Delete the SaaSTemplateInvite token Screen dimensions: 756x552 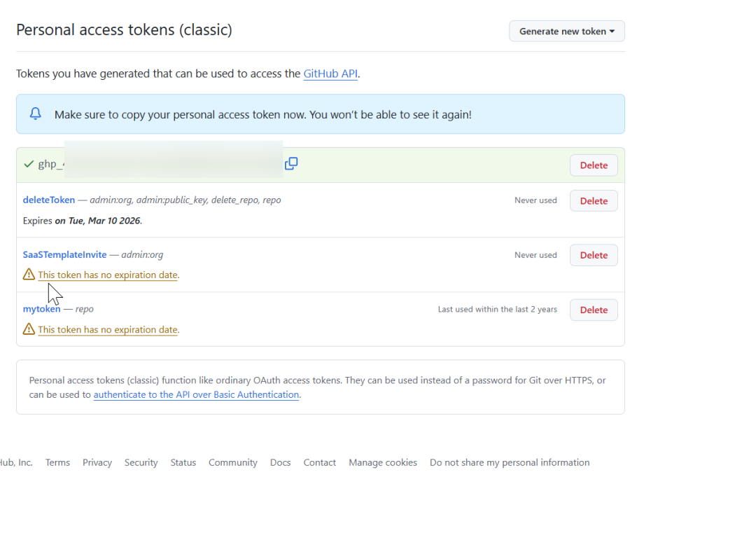tap(594, 256)
